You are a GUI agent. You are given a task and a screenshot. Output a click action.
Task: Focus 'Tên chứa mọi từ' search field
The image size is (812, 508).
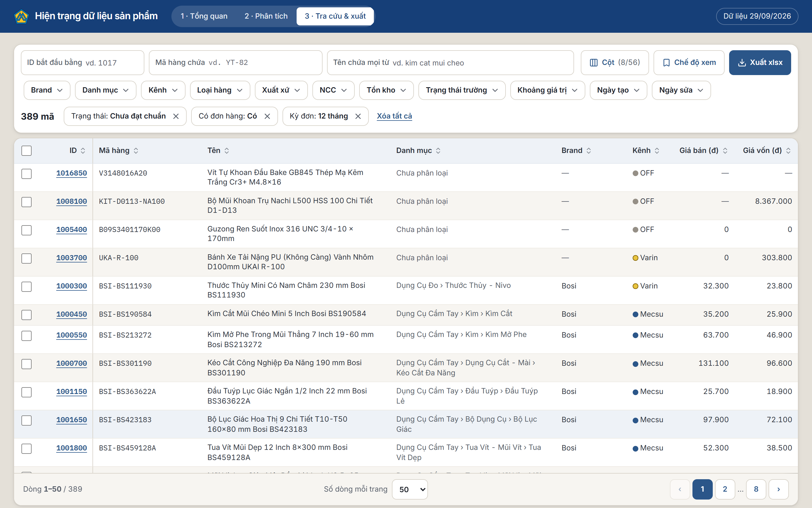[x=450, y=62]
